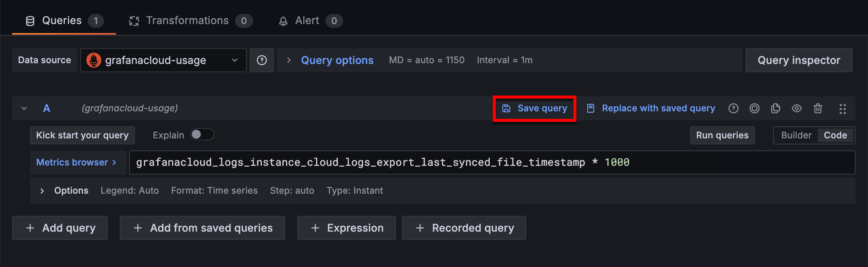This screenshot has width=868, height=267.
Task: Click the create recorded query icon
Action: (754, 109)
